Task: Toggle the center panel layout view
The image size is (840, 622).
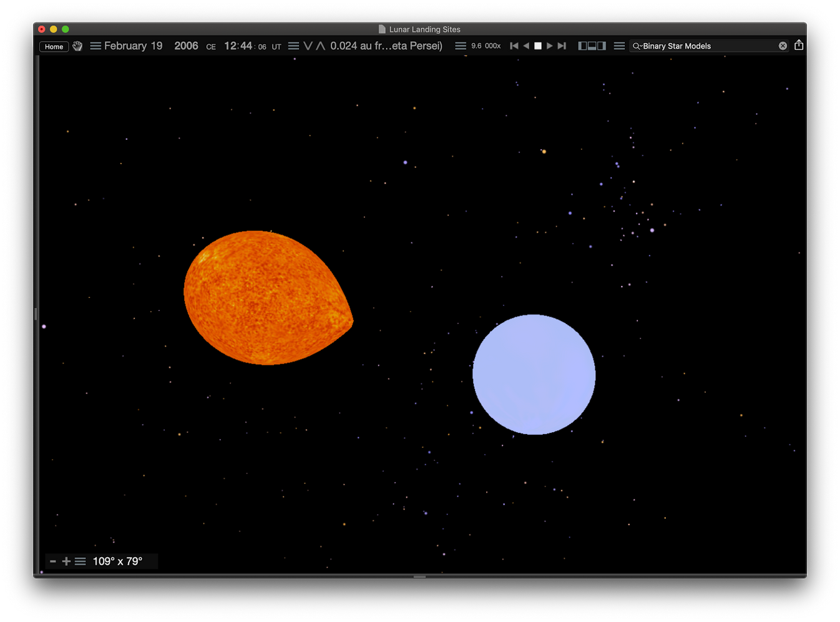Action: pos(592,45)
